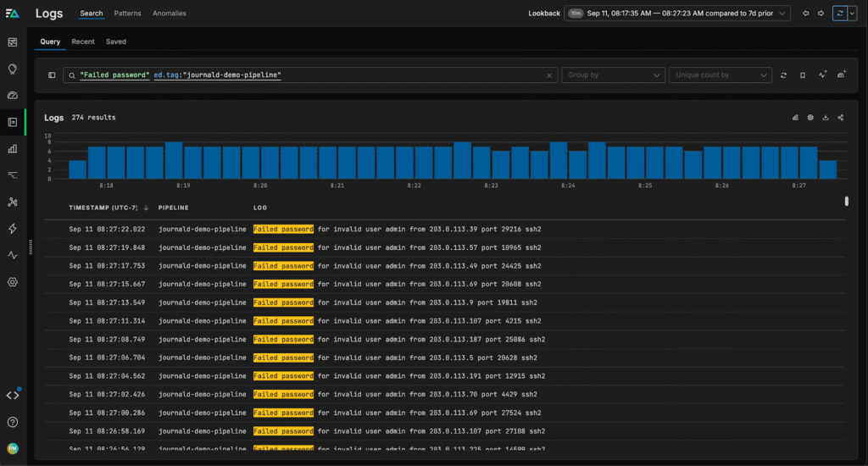The height and width of the screenshot is (466, 868).
Task: Click the gauge icon in the left sidebar
Action: (x=13, y=96)
